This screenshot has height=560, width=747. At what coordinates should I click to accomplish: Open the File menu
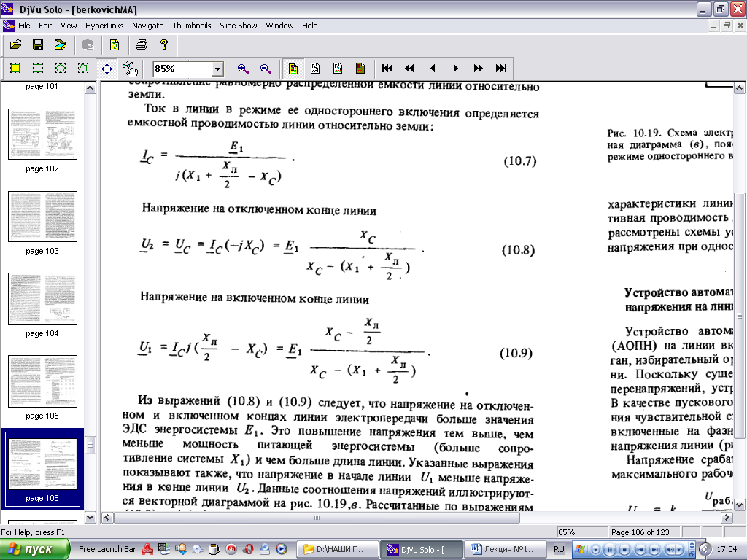[24, 26]
